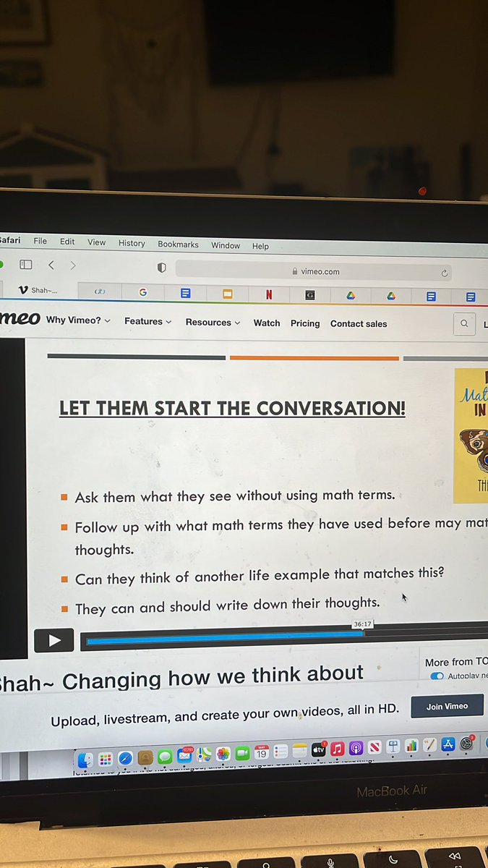
Task: Open Maps from the Dock
Action: [204, 755]
